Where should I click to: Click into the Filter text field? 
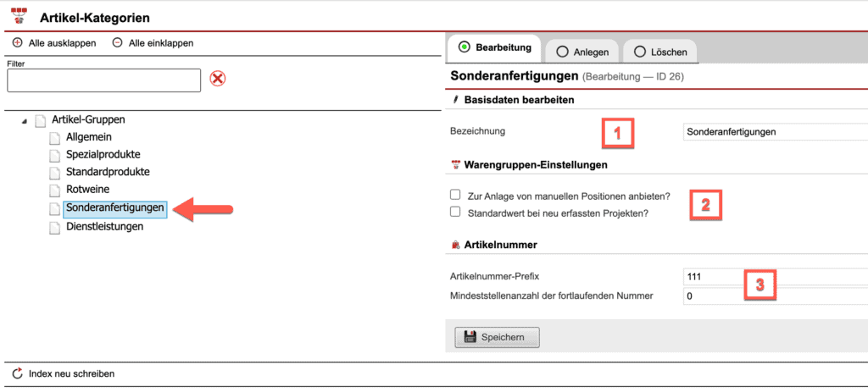coord(104,80)
